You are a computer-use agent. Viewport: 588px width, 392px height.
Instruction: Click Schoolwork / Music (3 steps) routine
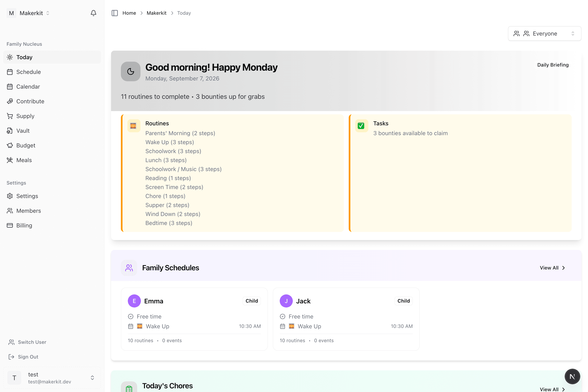(x=184, y=169)
